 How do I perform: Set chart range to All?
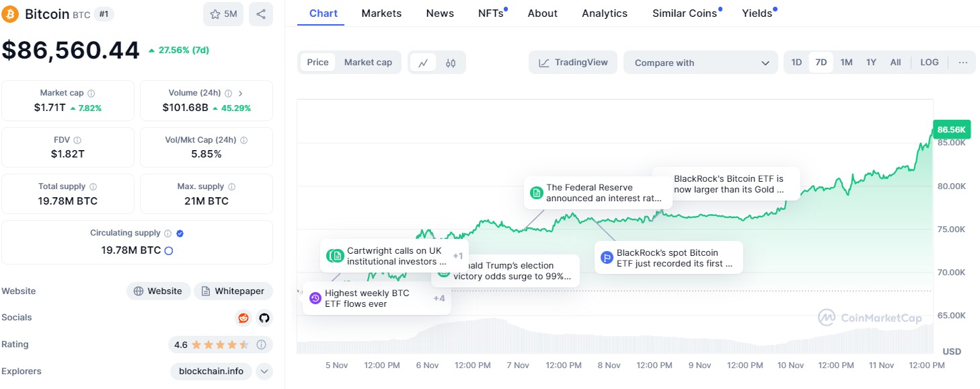895,63
